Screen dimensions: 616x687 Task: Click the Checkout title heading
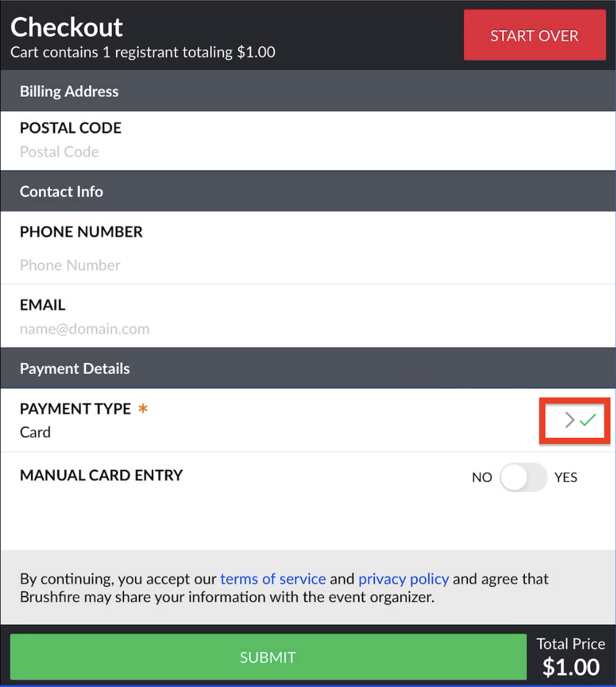point(66,27)
